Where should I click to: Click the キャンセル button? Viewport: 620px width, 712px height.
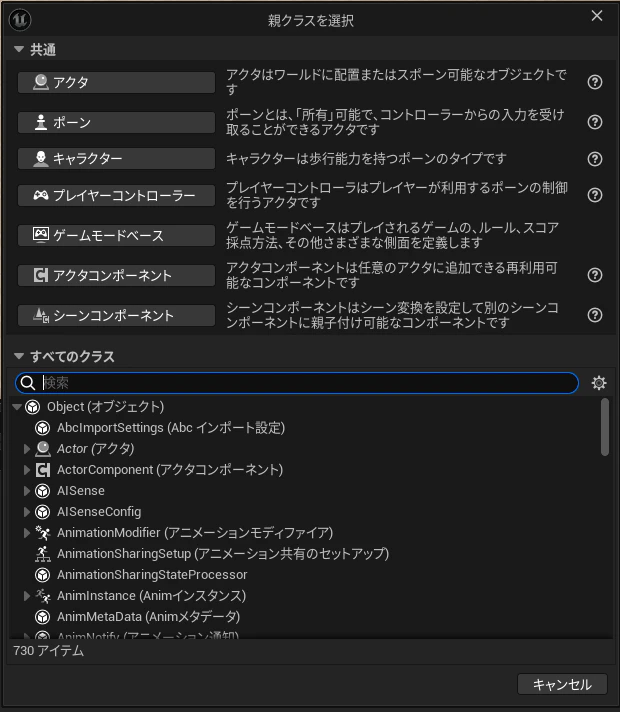tap(562, 684)
